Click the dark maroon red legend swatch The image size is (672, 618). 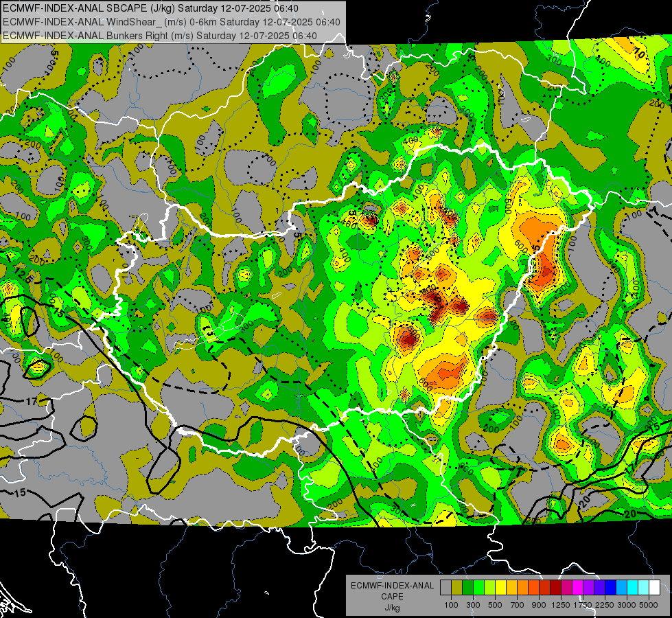click(x=556, y=587)
